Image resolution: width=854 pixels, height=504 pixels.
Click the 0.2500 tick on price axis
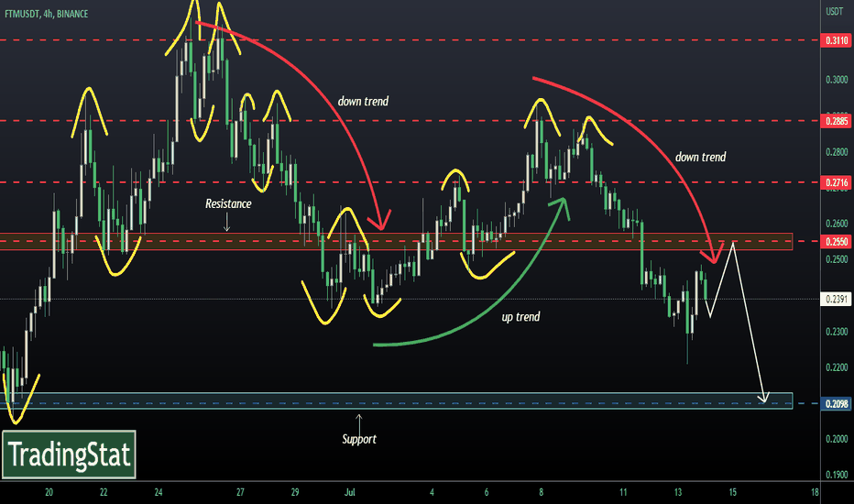pyautogui.click(x=837, y=260)
